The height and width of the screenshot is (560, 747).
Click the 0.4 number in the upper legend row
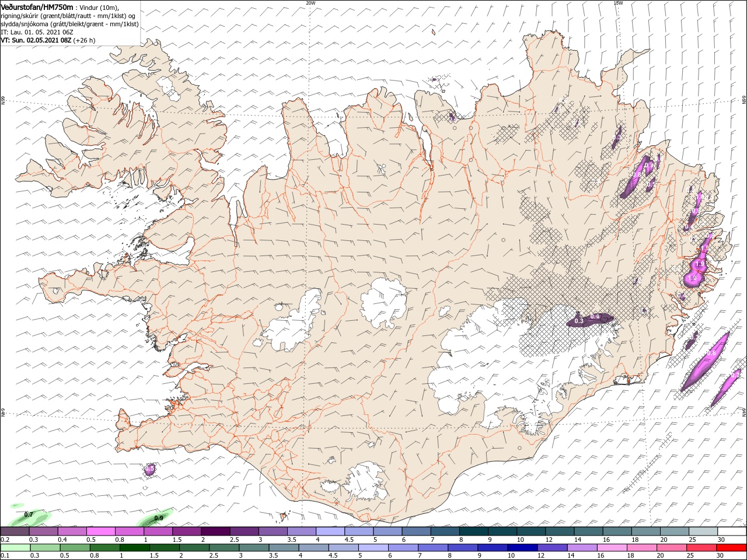click(62, 540)
